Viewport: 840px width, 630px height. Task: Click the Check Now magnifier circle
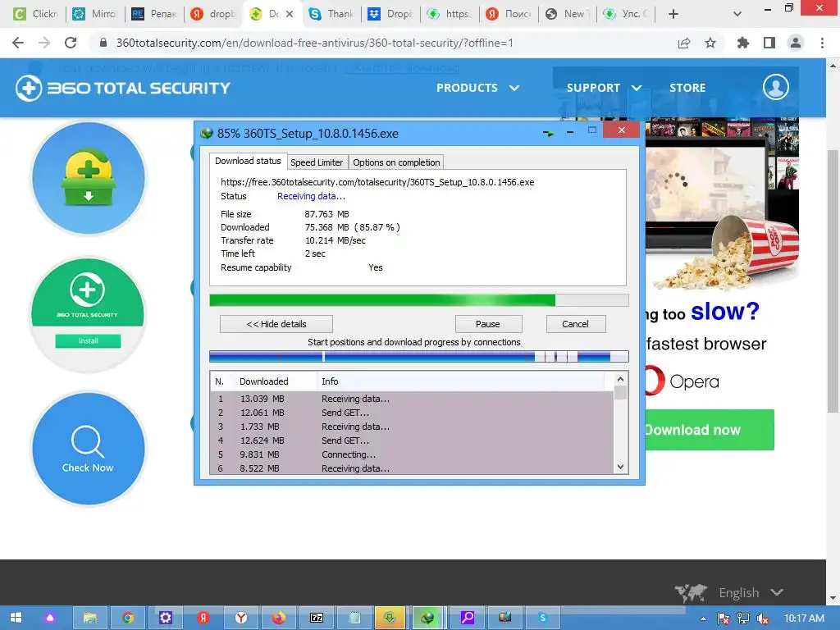click(89, 449)
